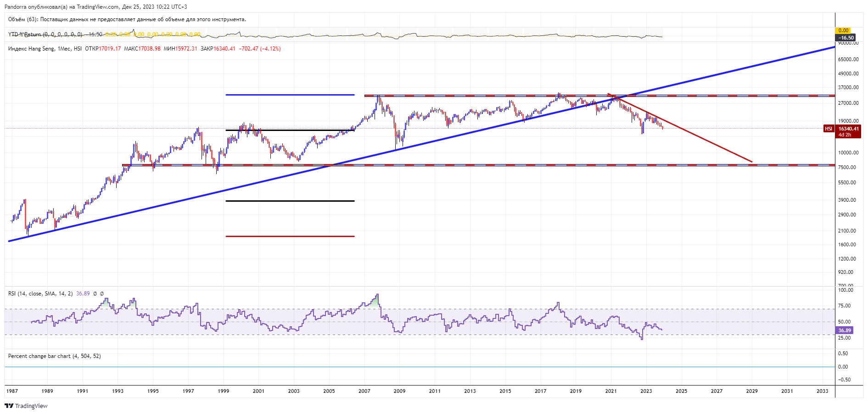
Task: Click the 1999 label on the time axis
Action: coord(224,391)
